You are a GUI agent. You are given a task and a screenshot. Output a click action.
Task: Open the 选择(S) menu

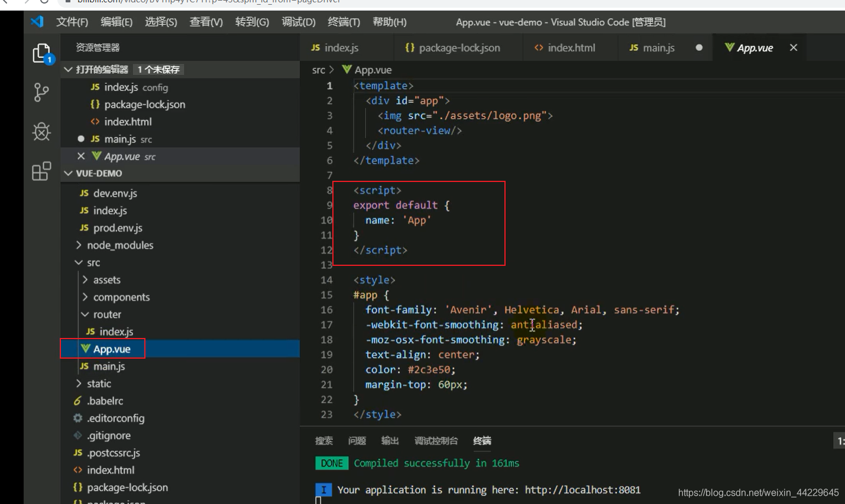161,22
